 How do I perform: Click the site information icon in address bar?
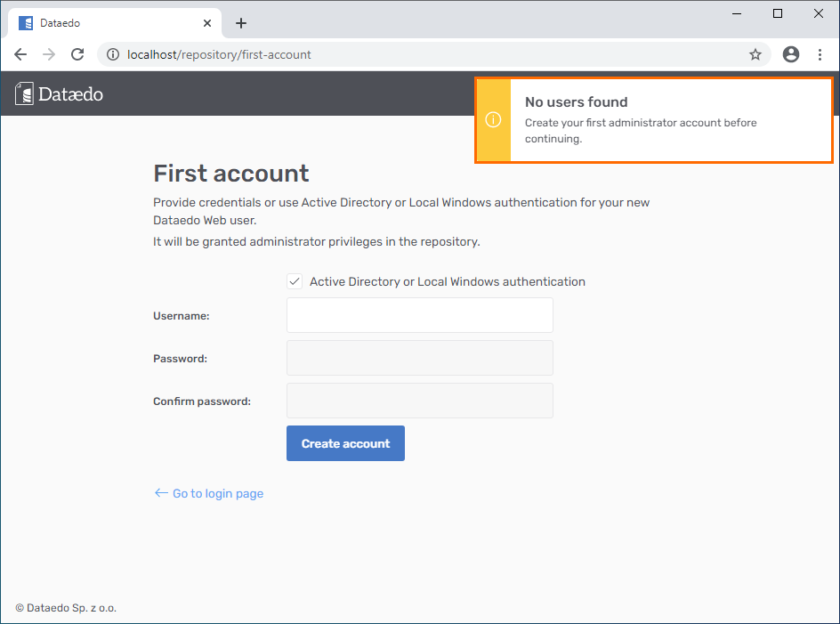(112, 54)
